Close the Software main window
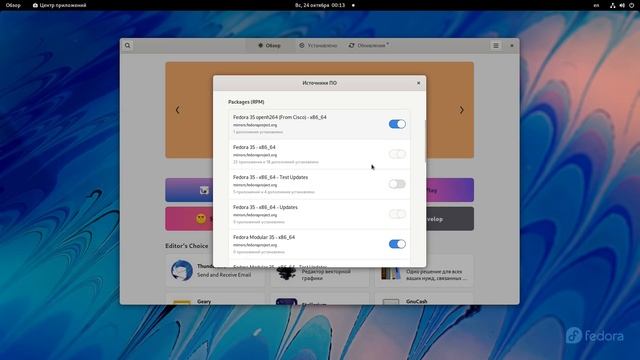 512,46
